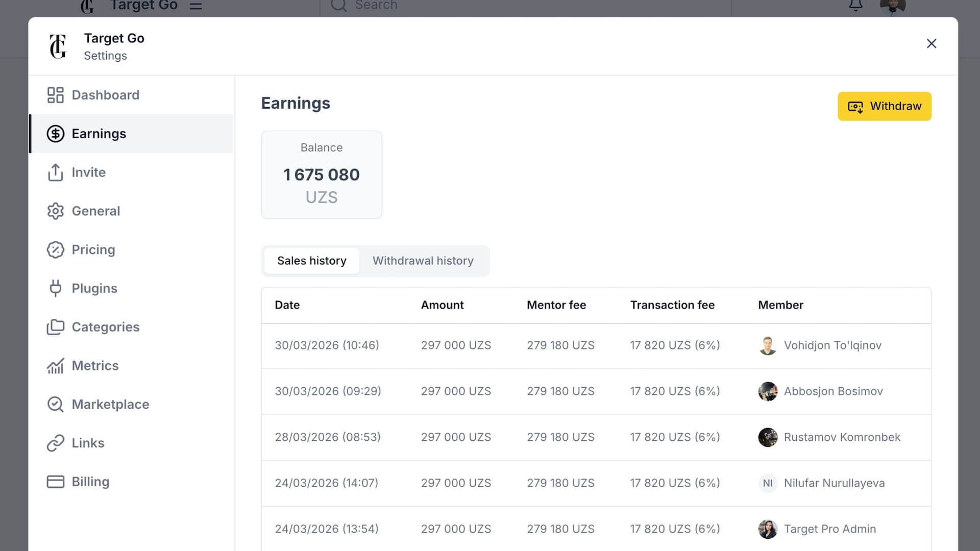
Task: Open Abbosjon Bosimov's avatar
Action: point(768,391)
